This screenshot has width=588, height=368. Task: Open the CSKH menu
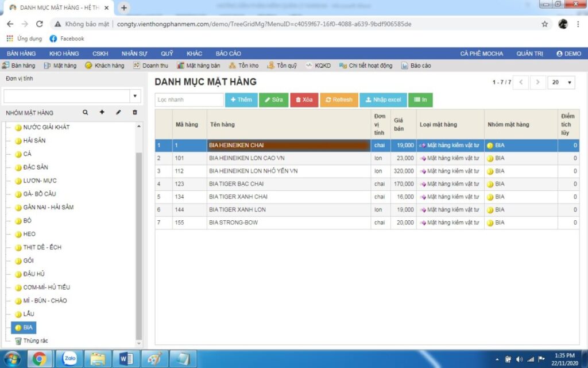click(x=100, y=53)
